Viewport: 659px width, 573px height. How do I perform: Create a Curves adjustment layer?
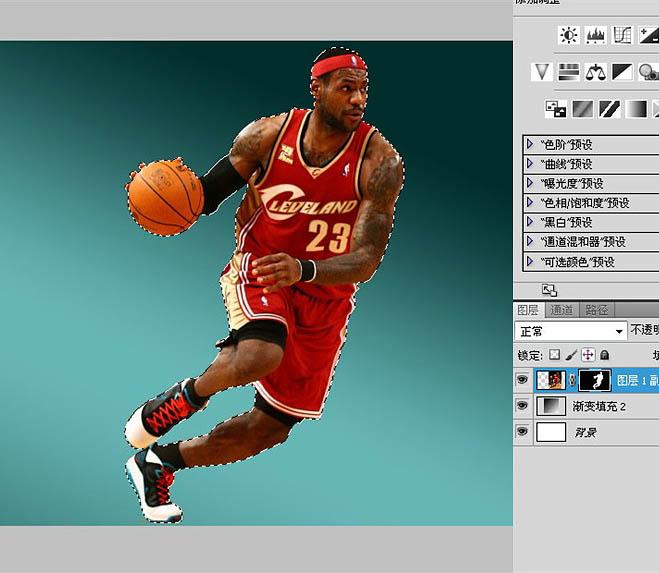coord(622,36)
